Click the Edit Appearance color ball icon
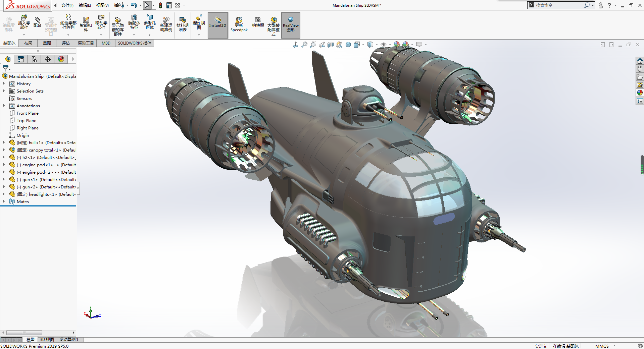This screenshot has width=644, height=349. tap(397, 45)
